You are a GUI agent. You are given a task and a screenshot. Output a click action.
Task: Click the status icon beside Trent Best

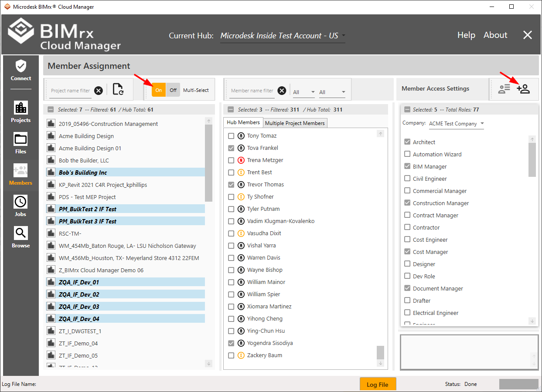pos(241,172)
